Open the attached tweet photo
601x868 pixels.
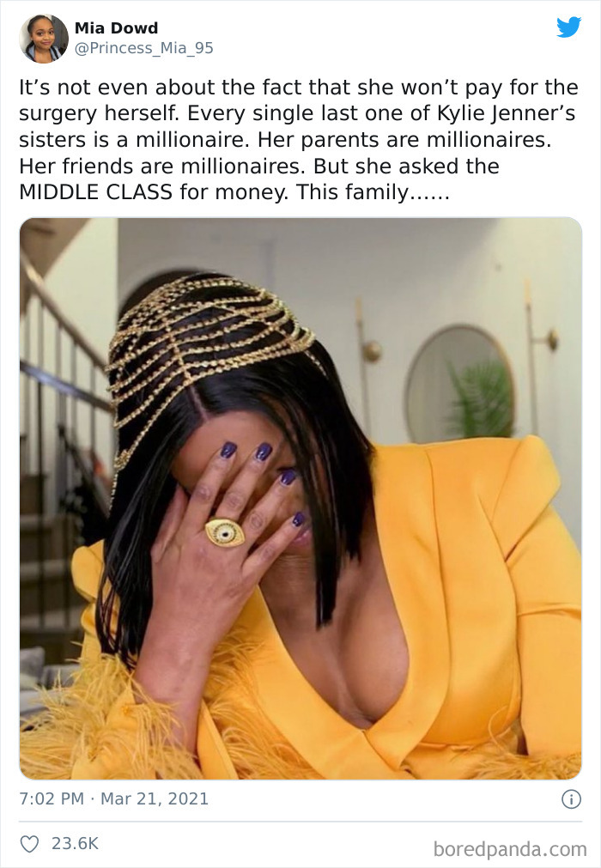tap(300, 498)
